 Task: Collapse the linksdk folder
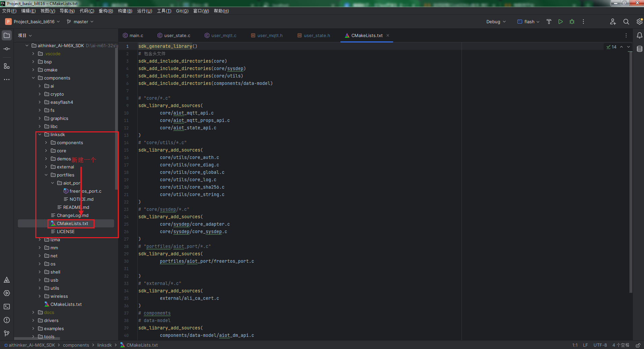point(40,134)
